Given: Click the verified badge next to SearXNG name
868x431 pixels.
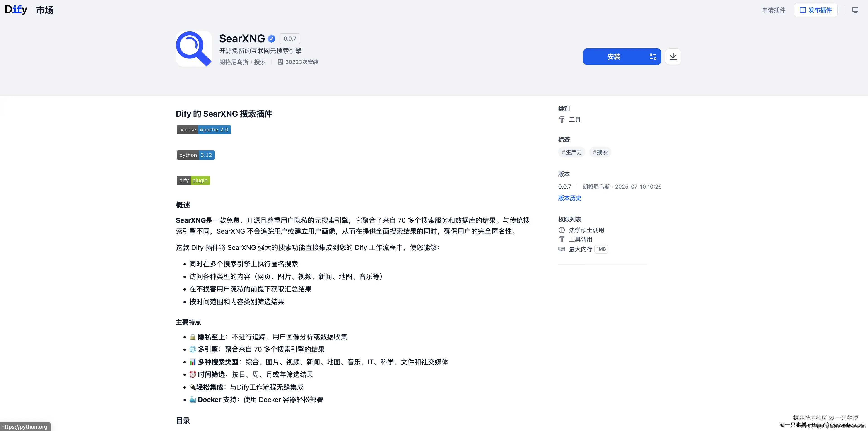Looking at the screenshot, I should (x=272, y=39).
